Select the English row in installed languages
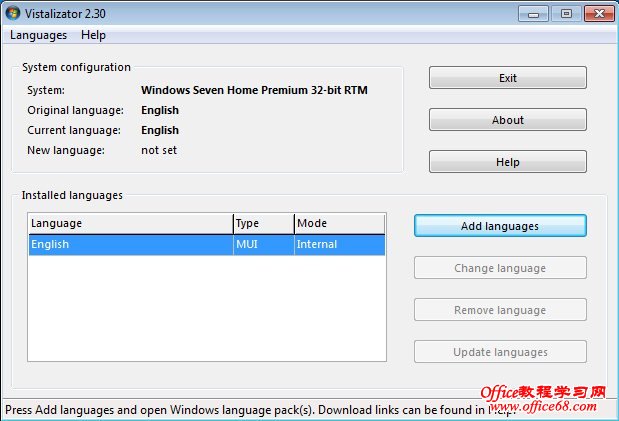The height and width of the screenshot is (421, 619). pos(206,244)
